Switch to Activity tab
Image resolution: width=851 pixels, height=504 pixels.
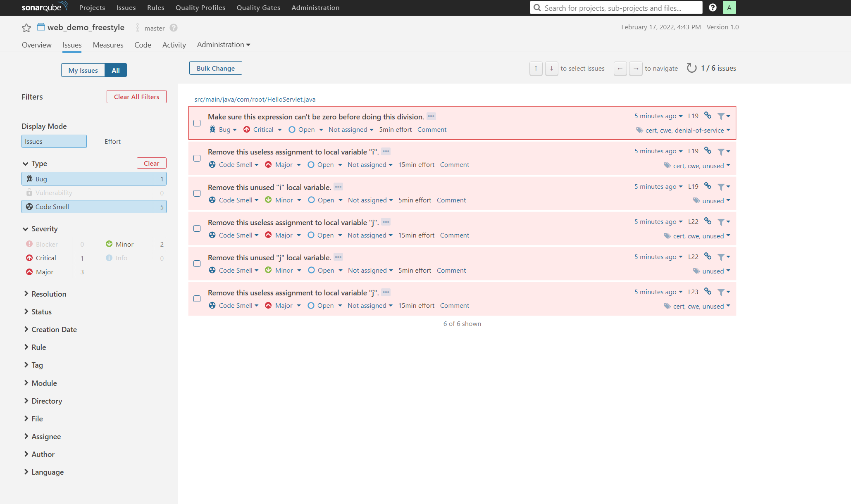(174, 45)
